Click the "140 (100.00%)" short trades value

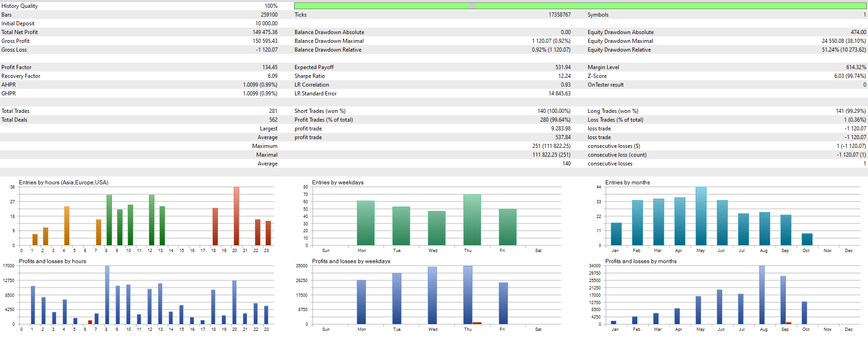[554, 111]
